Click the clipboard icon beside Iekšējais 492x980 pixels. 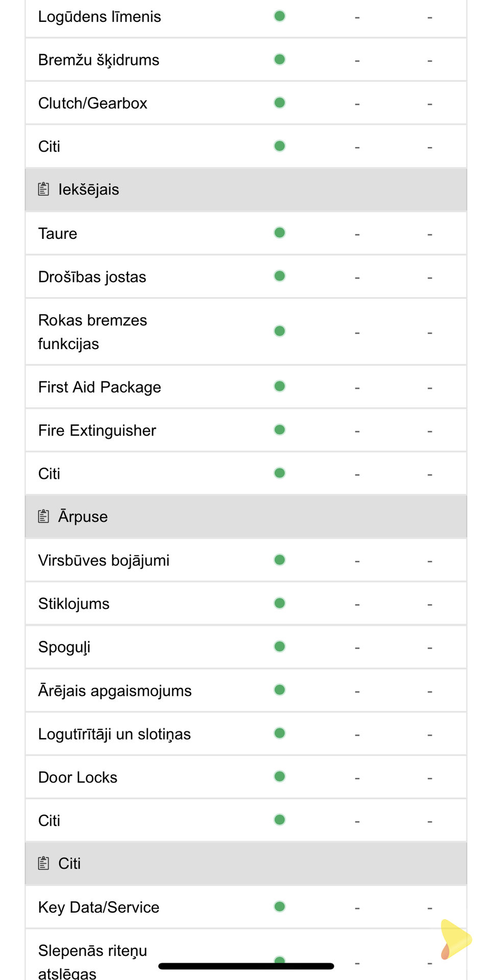(x=44, y=189)
